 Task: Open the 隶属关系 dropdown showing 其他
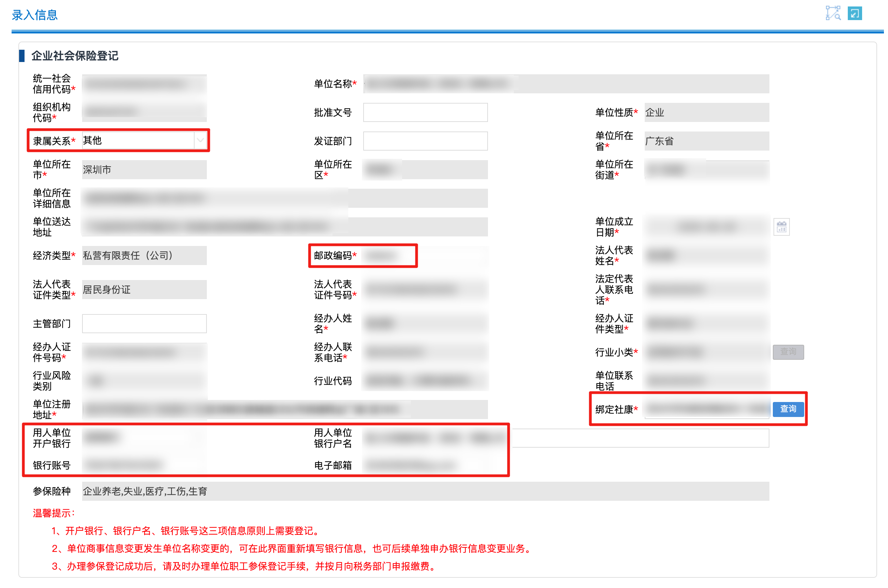144,140
